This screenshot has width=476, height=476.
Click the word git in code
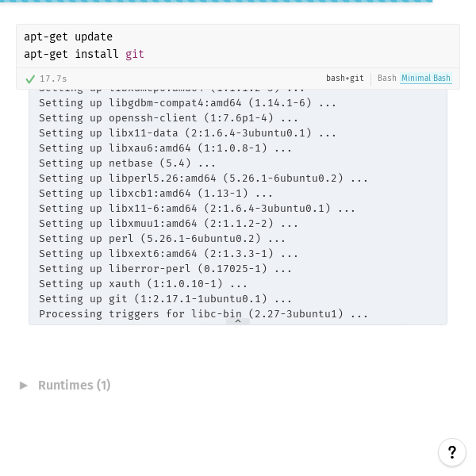pos(135,54)
